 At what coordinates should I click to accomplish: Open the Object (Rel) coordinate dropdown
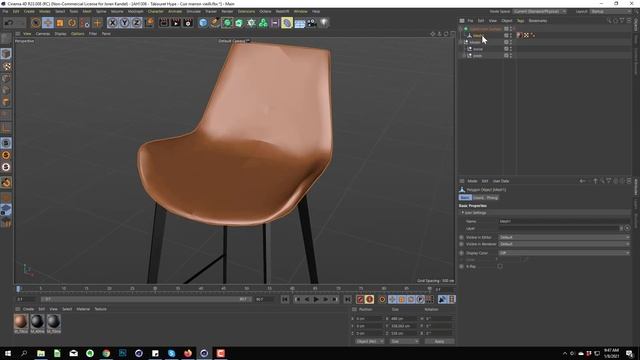(x=370, y=341)
